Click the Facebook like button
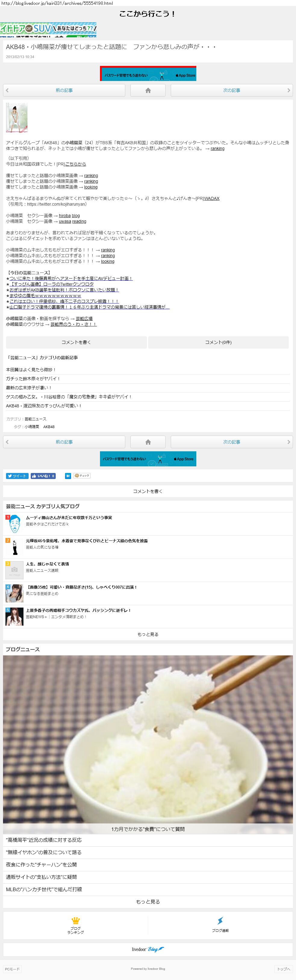 coord(43,475)
